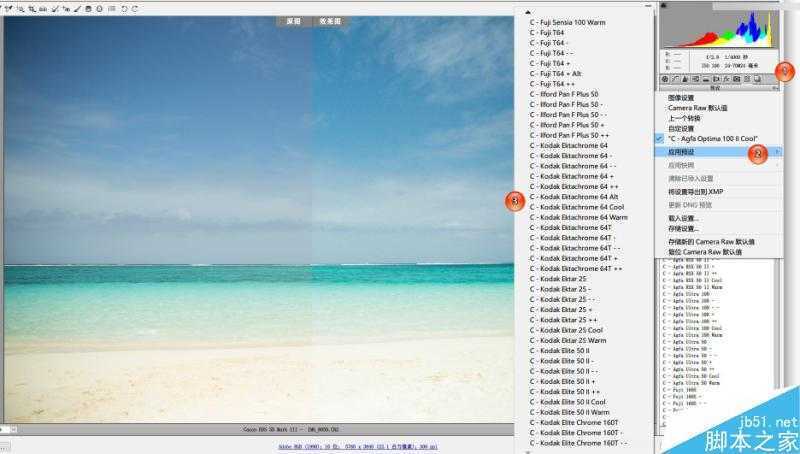Apply preset C - Kodak Ektar 25
The width and height of the screenshot is (800, 454).
[558, 279]
